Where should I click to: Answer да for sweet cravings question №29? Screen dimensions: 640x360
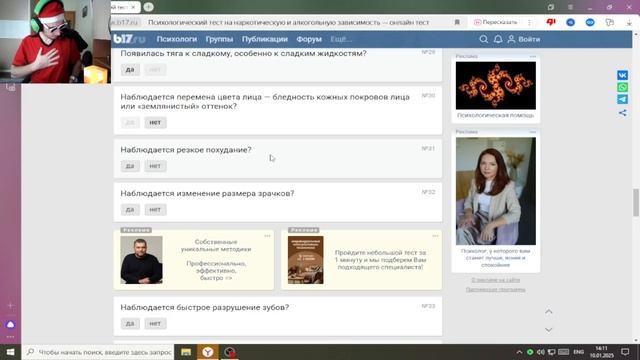point(130,70)
